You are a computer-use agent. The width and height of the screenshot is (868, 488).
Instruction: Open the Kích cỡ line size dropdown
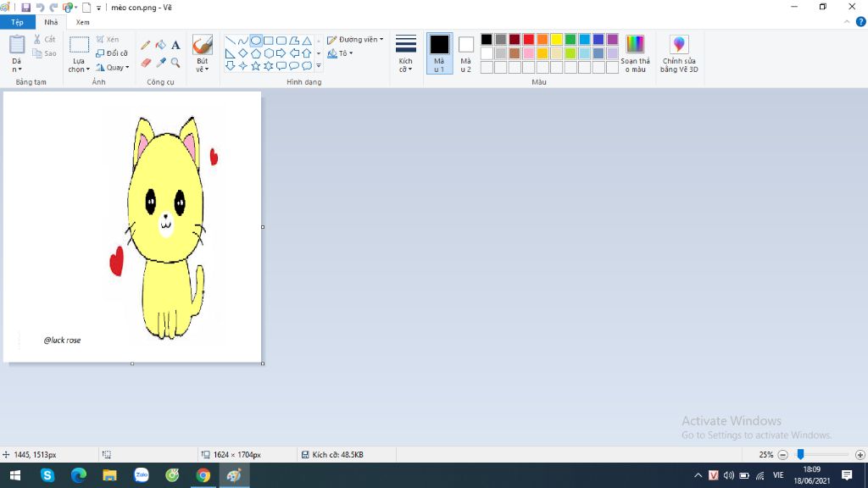(x=406, y=53)
